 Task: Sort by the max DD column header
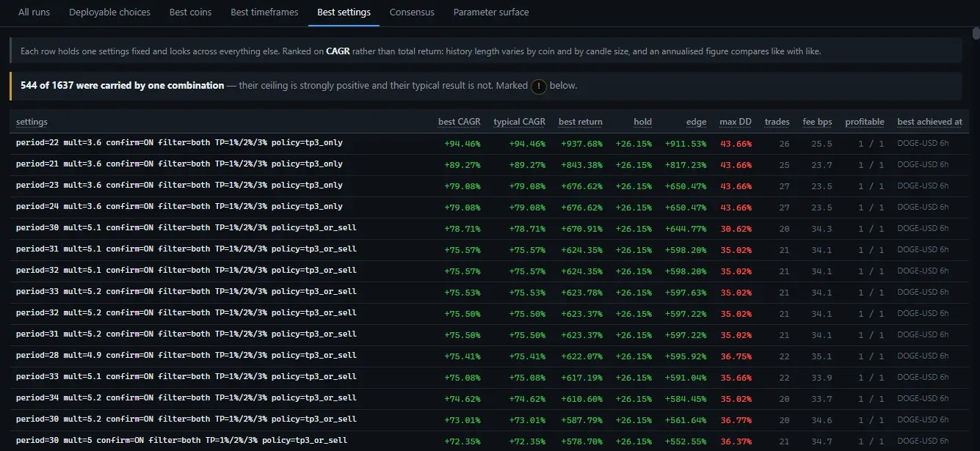[x=736, y=122]
